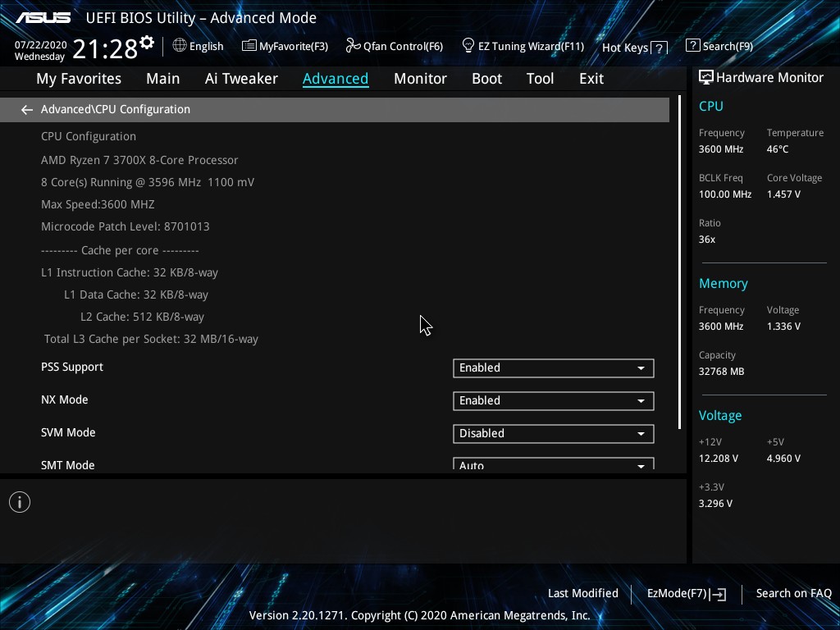Open Hot Keys help question mark
Image resolution: width=840 pixels, height=630 pixels.
point(659,48)
